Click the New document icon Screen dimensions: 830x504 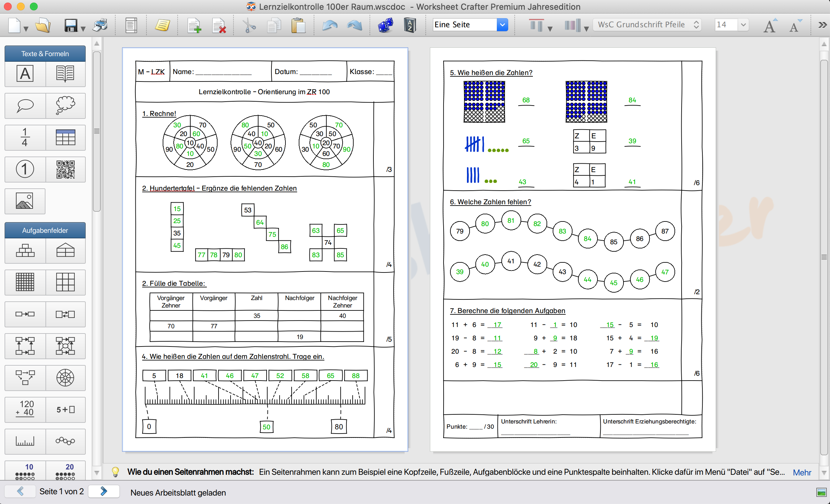[x=14, y=25]
